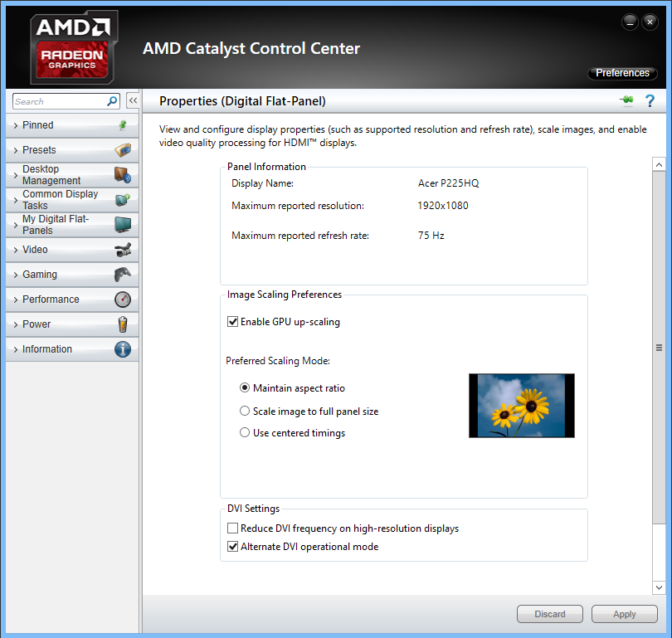Toggle Enable GPU up-scaling checkbox
672x638 pixels.
tap(233, 322)
